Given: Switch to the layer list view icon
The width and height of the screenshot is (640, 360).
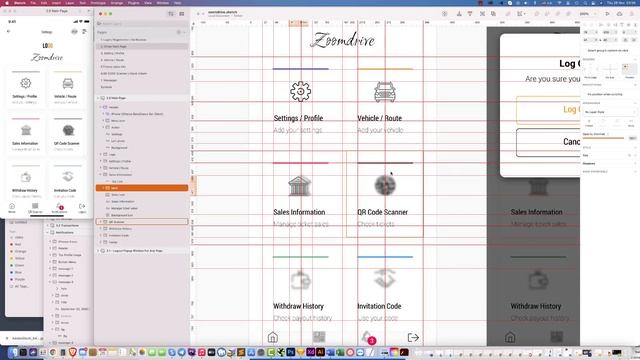Looking at the screenshot, I should [x=171, y=14].
